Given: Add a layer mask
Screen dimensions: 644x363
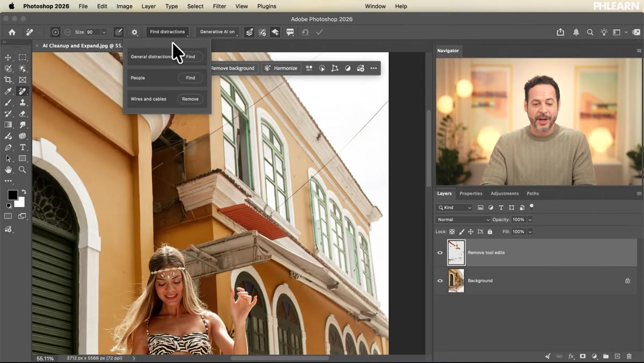Looking at the screenshot, I should [x=582, y=356].
